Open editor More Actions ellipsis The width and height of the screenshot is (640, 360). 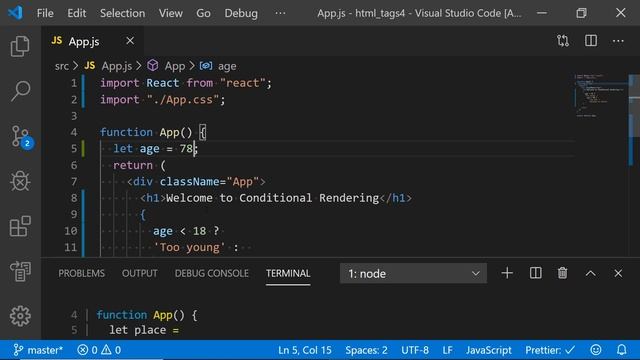pos(618,41)
